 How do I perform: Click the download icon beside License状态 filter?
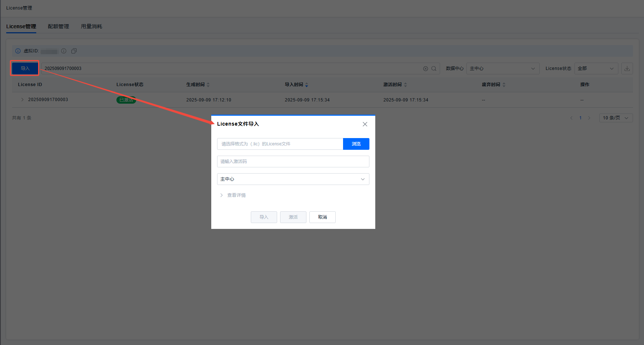[x=627, y=68]
